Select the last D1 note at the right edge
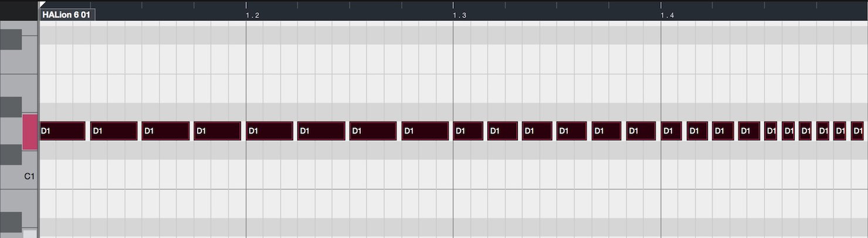868x238 pixels. tap(857, 131)
